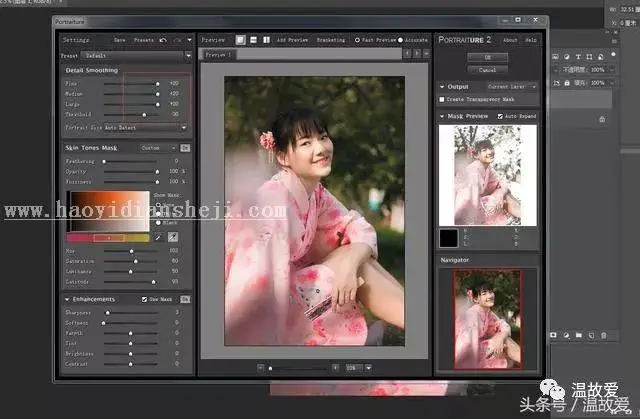The image size is (640, 419).
Task: Select the Black show mask radio option
Action: coord(158,223)
